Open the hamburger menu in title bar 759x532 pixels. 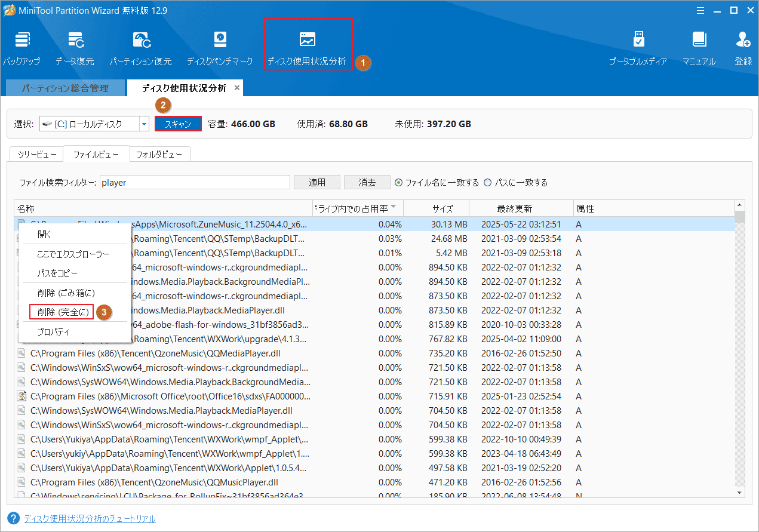tap(700, 10)
